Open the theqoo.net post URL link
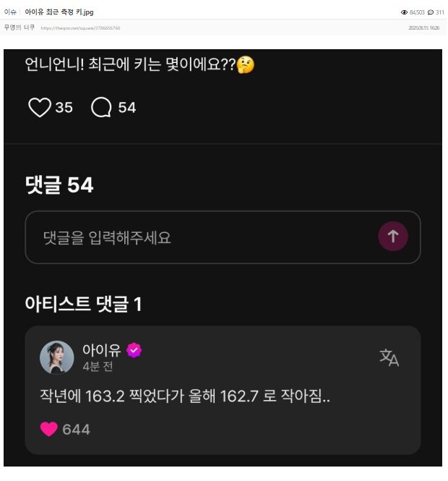448x481 pixels. pos(80,28)
